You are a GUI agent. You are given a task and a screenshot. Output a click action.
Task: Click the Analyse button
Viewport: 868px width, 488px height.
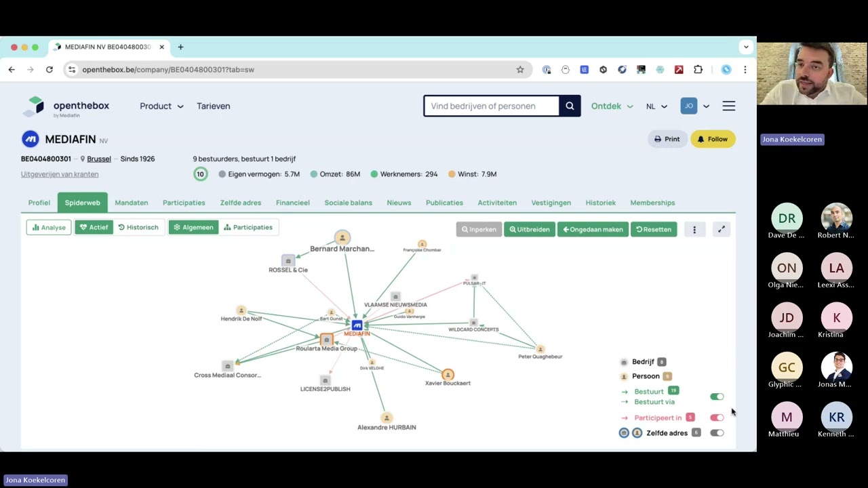click(x=49, y=227)
